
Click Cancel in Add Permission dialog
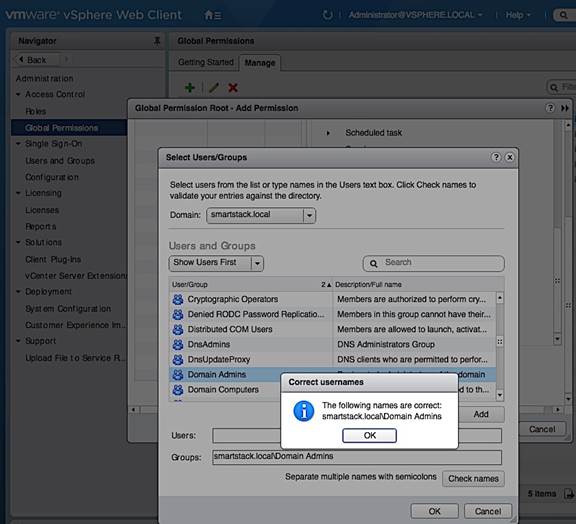[x=542, y=429]
